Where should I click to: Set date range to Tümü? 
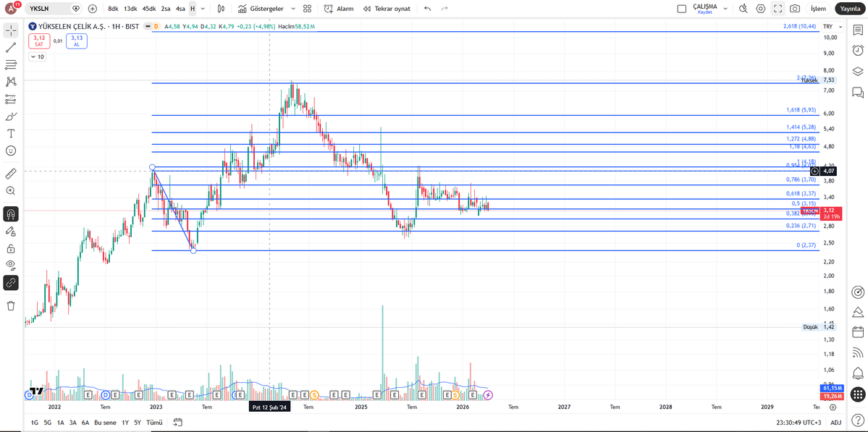pos(154,422)
